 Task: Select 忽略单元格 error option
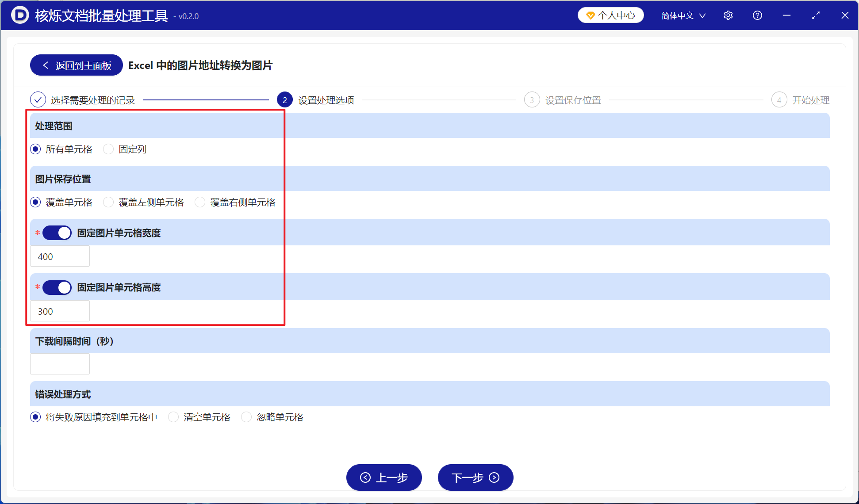pyautogui.click(x=246, y=417)
